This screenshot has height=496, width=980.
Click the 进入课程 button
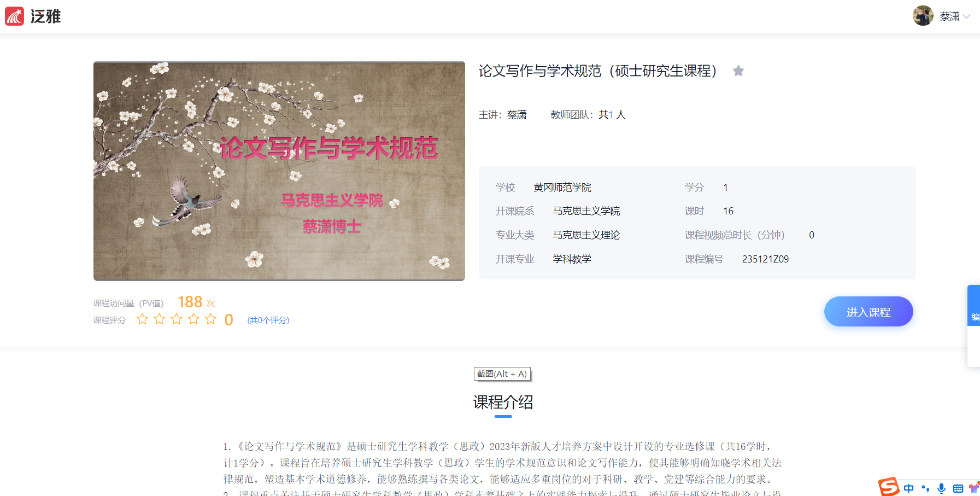coord(868,312)
